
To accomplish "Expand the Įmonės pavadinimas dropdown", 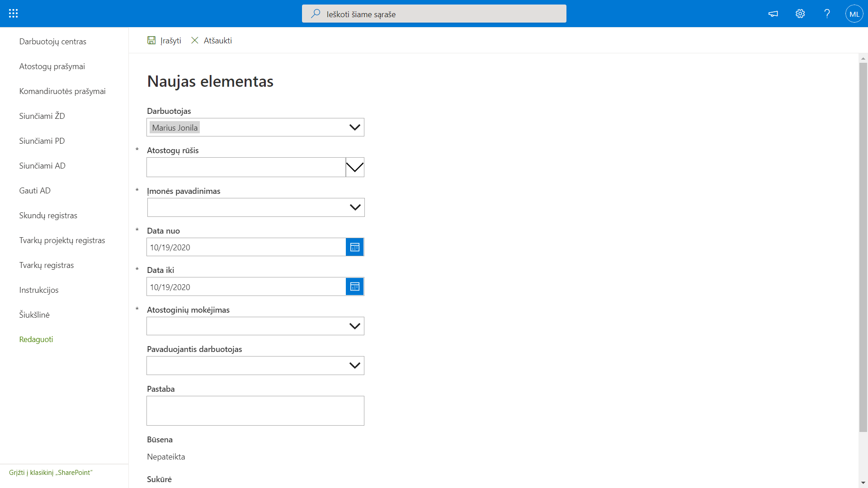I will 355,207.
